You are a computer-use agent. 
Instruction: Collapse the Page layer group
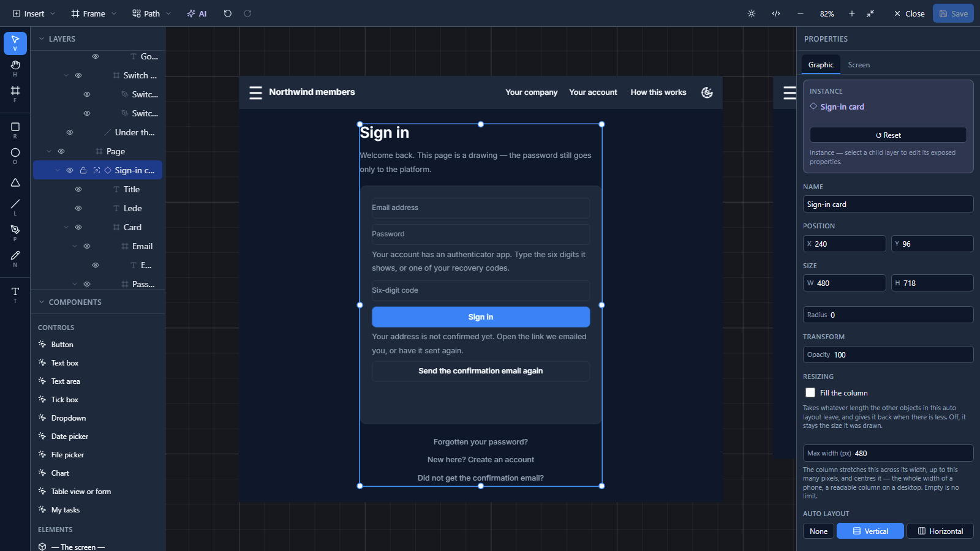[49, 151]
